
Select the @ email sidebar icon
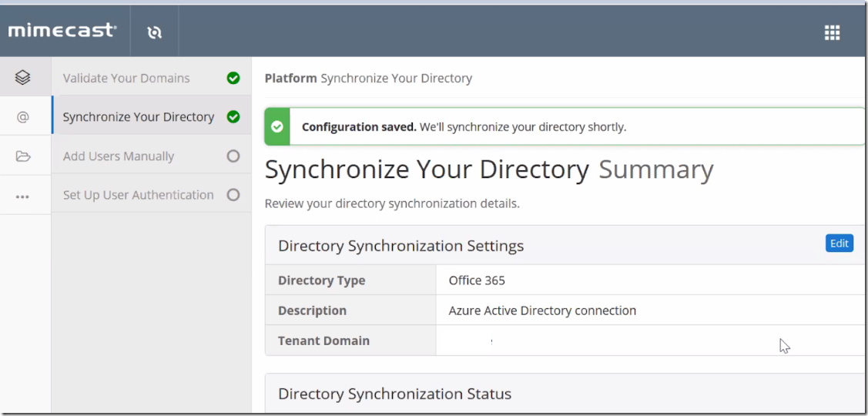tap(22, 117)
